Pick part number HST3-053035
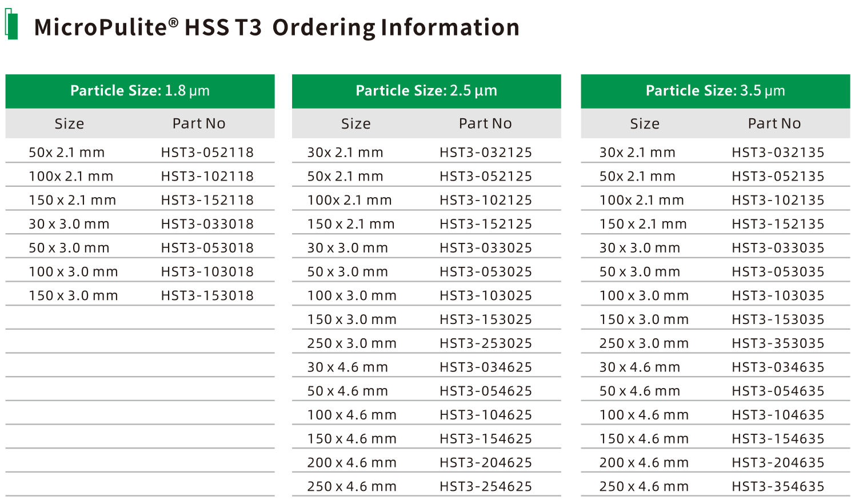The image size is (855, 504). pyautogui.click(x=778, y=272)
